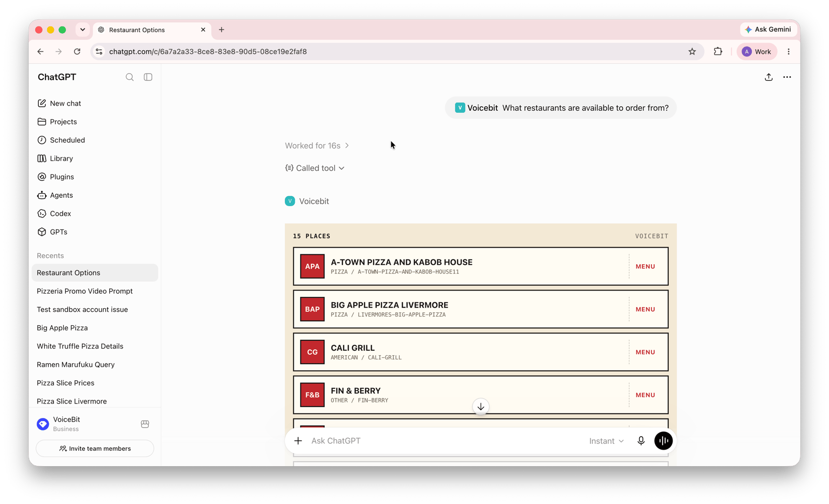
Task: Click the browser forward arrow
Action: pos(59,52)
